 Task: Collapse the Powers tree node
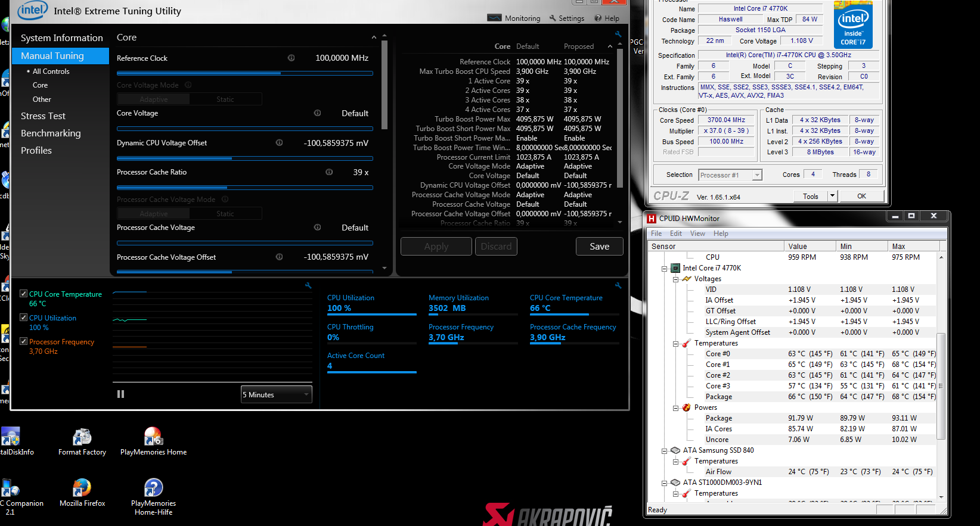point(676,408)
